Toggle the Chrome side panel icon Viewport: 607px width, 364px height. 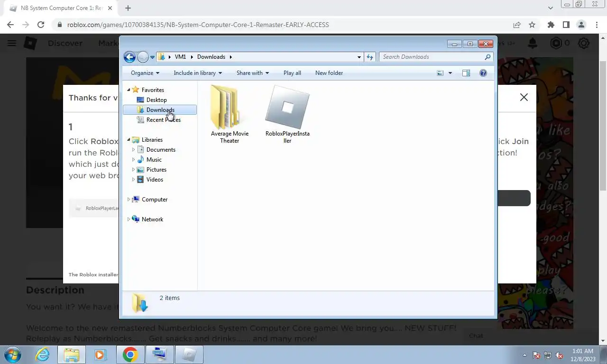click(x=566, y=25)
